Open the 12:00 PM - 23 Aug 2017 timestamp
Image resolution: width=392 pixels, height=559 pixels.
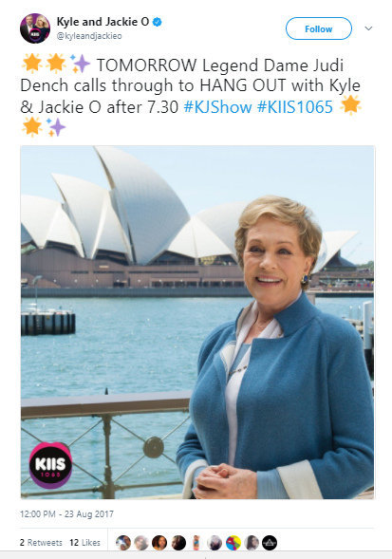coord(66,513)
